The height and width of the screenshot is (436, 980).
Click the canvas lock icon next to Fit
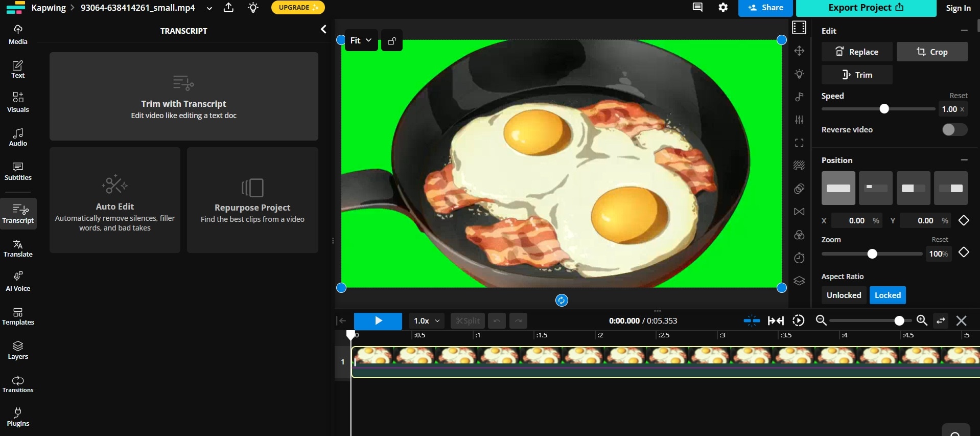pos(392,40)
